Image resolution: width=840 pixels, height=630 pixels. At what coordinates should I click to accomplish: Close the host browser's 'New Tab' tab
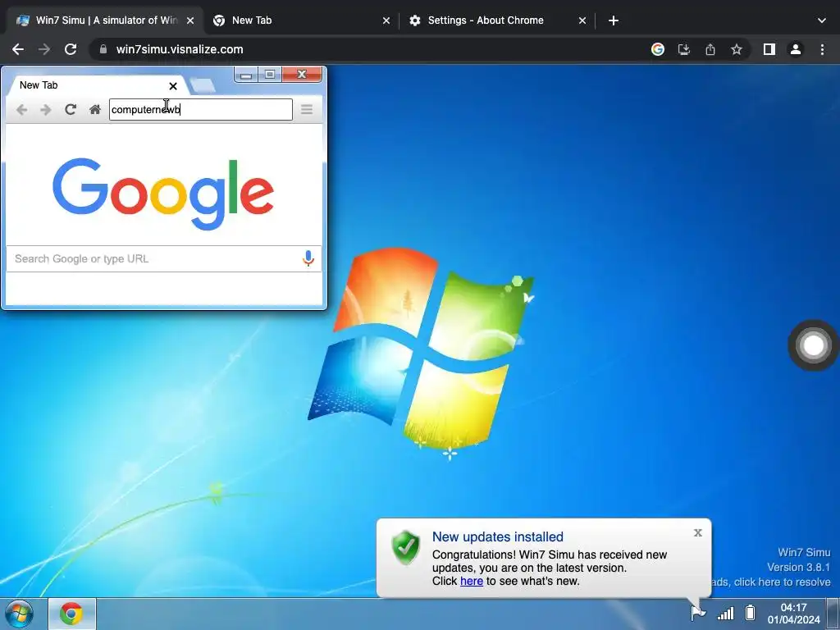(386, 21)
